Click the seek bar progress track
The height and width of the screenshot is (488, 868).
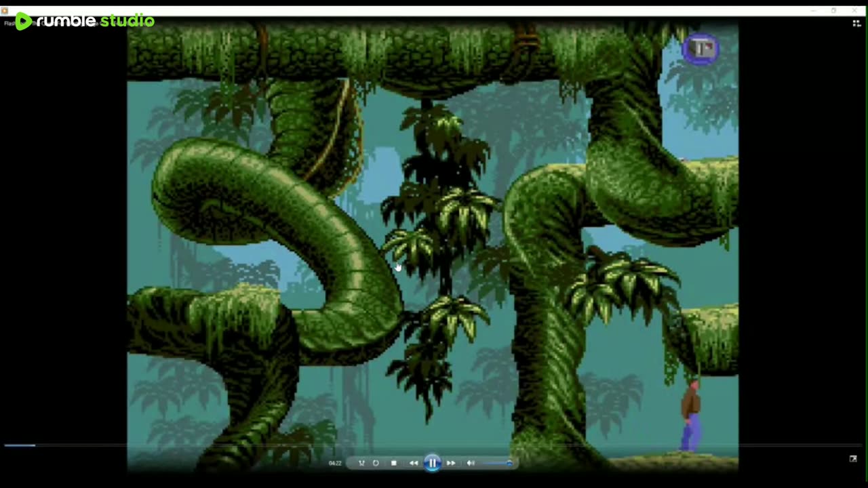click(x=434, y=445)
